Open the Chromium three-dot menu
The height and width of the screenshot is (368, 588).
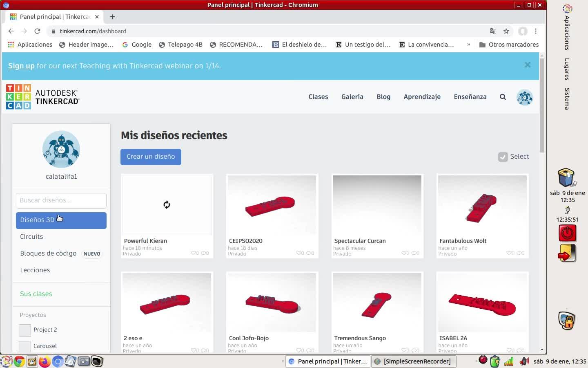tap(536, 31)
